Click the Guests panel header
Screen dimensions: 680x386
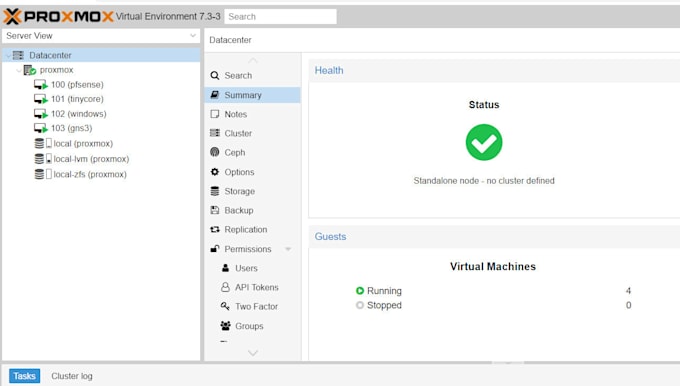(494, 237)
